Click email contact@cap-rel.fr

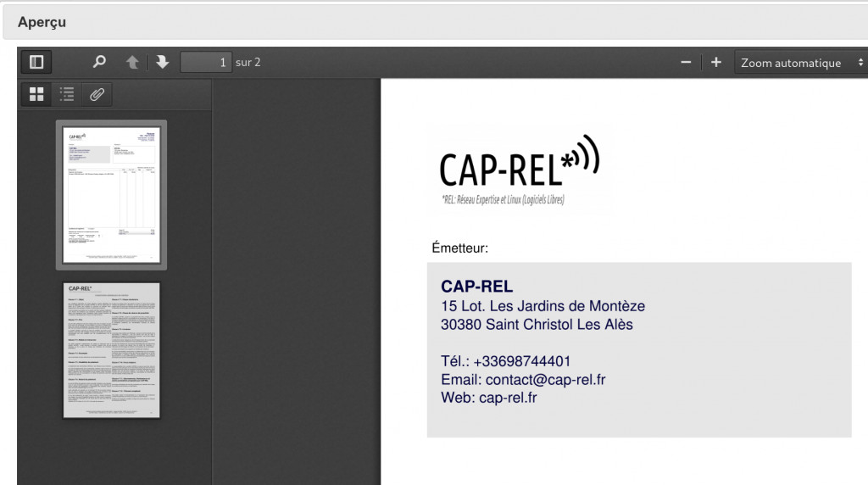coord(545,380)
